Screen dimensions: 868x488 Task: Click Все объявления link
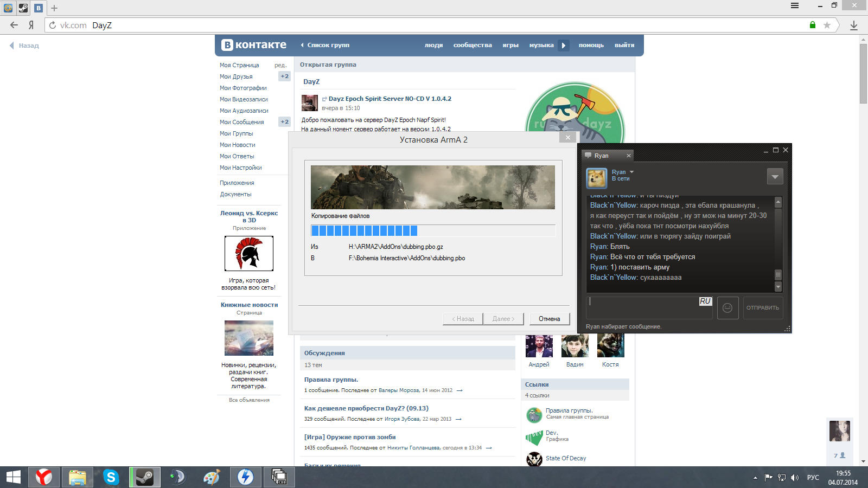point(249,400)
